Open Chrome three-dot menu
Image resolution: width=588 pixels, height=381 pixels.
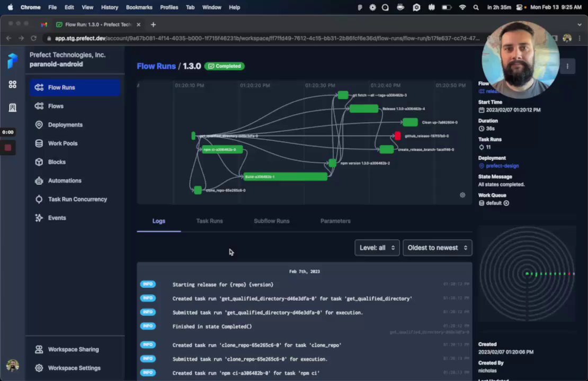pyautogui.click(x=580, y=38)
